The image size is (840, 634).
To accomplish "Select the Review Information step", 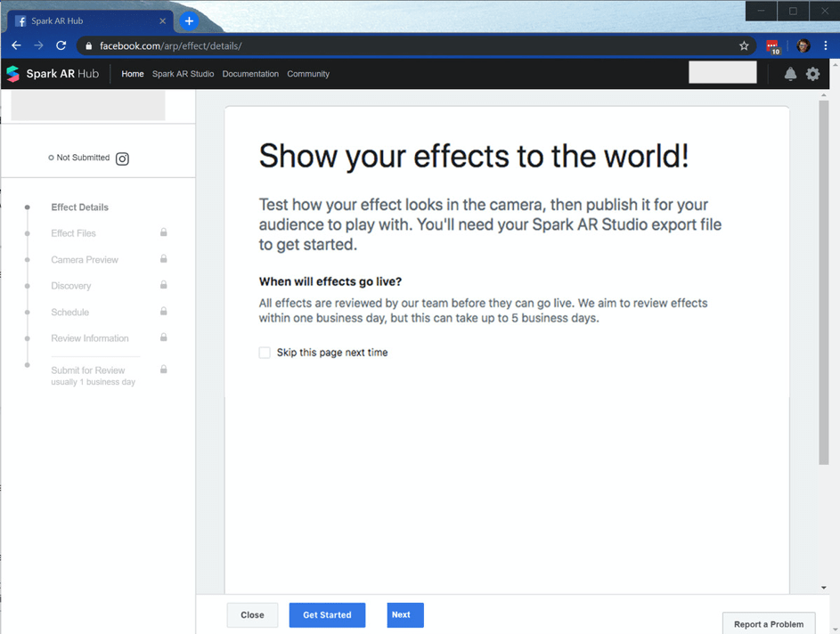I will (90, 338).
